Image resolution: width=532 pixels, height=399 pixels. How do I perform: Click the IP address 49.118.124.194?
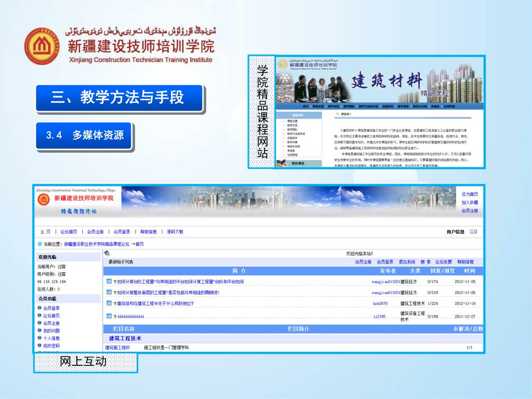pos(51,282)
